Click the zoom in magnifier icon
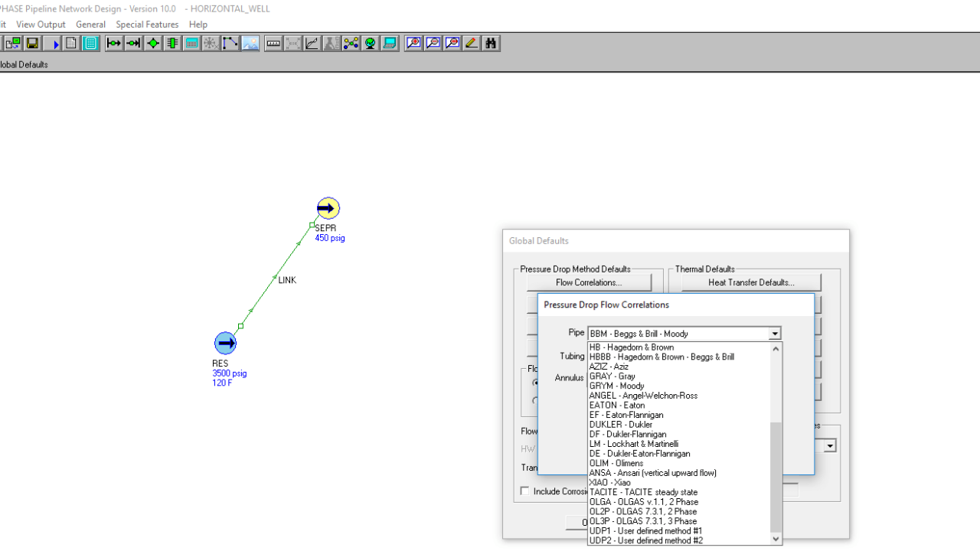The image size is (980, 551). (413, 44)
